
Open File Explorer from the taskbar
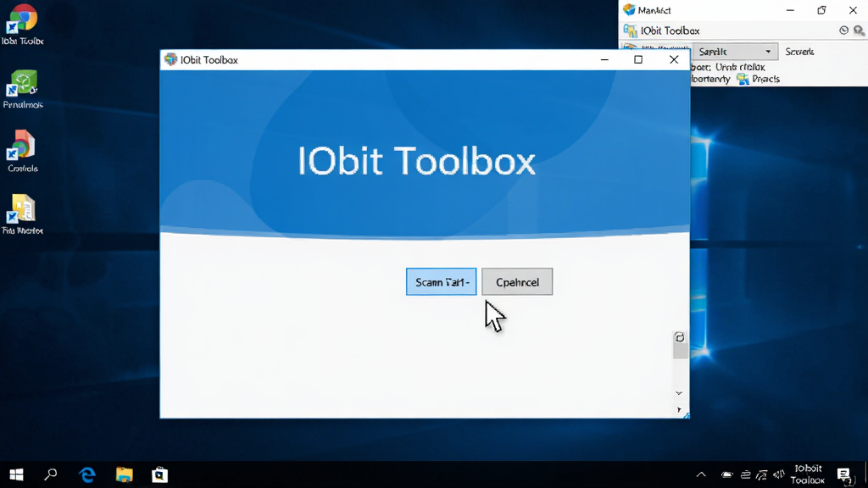(124, 474)
